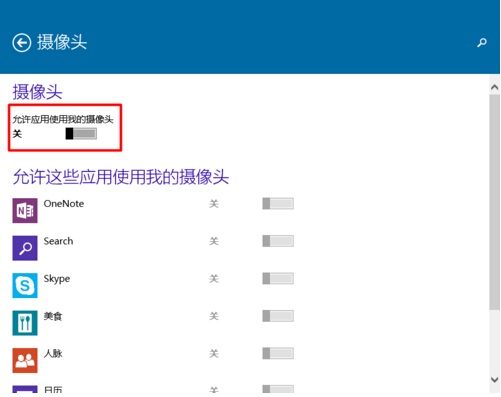Toggle camera access for Search
This screenshot has height=397, width=501.
pyautogui.click(x=278, y=241)
